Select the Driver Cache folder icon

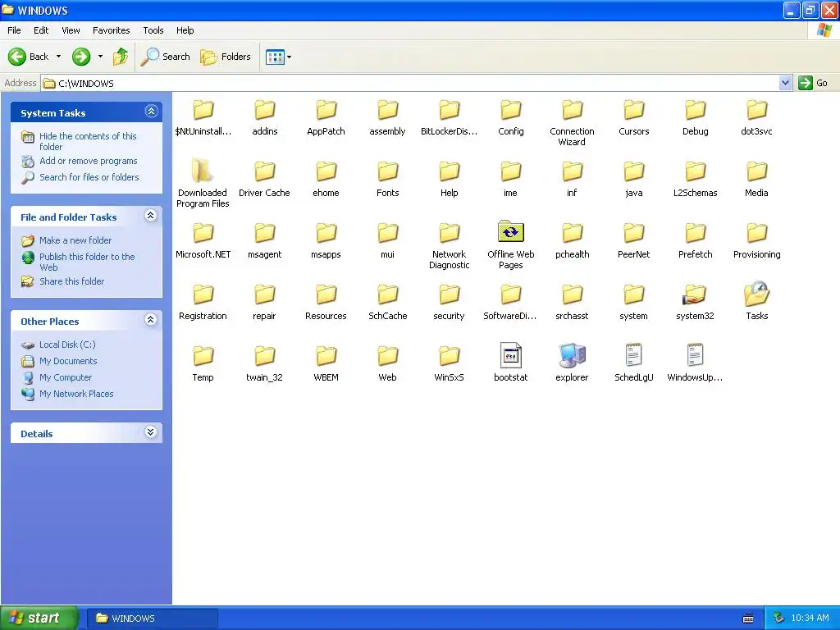pos(265,172)
